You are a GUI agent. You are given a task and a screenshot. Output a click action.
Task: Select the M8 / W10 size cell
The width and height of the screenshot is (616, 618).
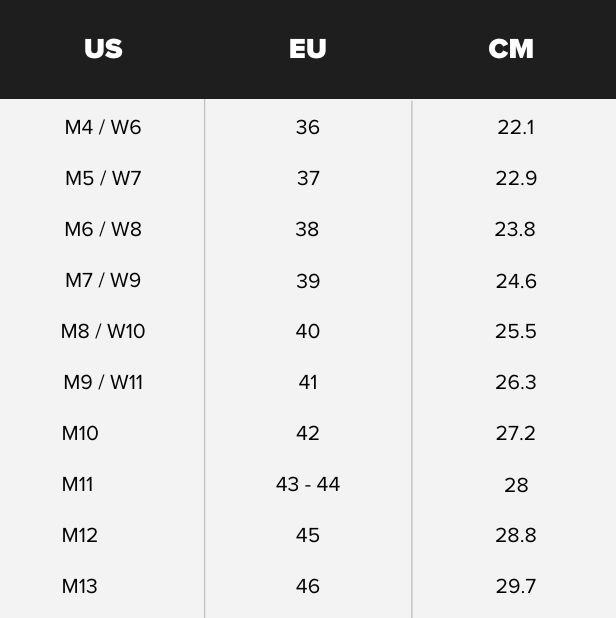[103, 331]
